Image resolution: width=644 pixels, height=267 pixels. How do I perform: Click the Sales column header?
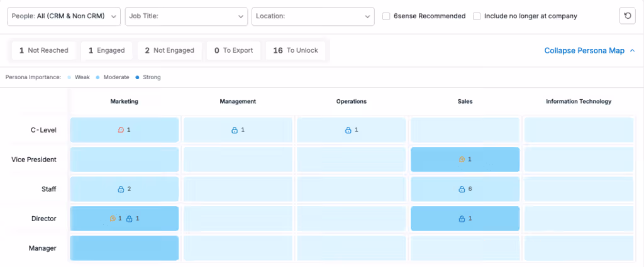coord(465,101)
